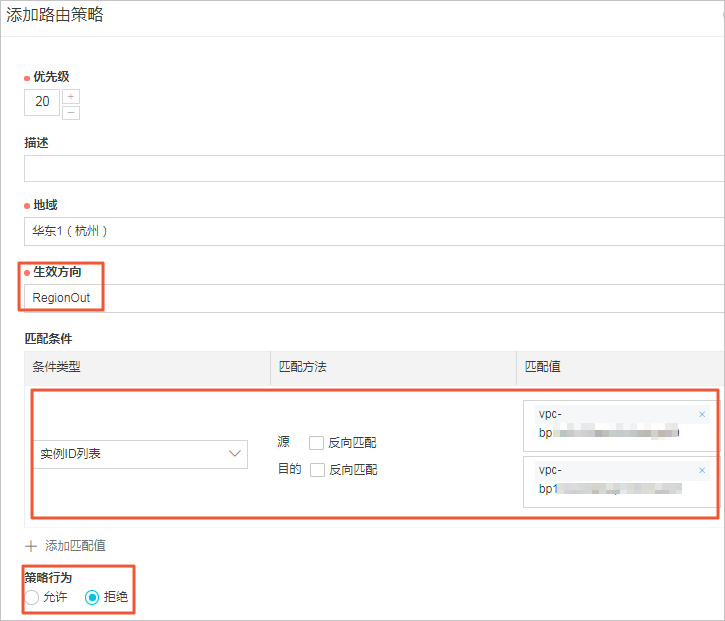The width and height of the screenshot is (725, 621).
Task: Click the 匹配条件 section label
Action: pyautogui.click(x=49, y=339)
